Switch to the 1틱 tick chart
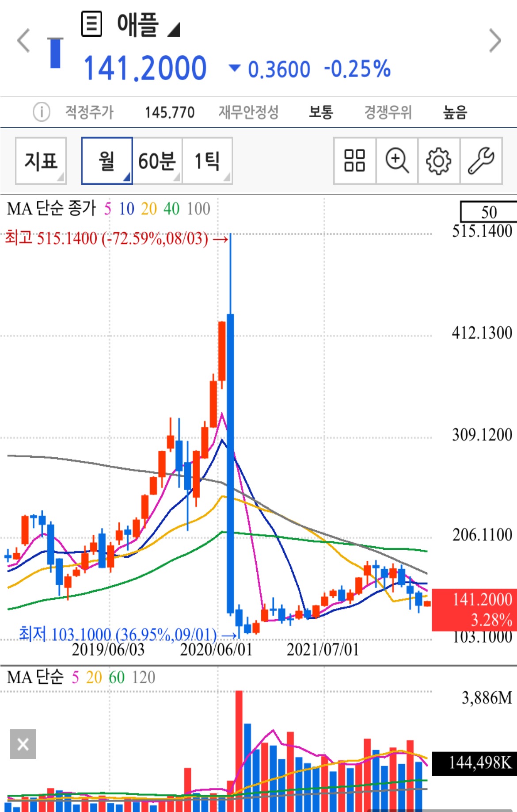Screen dimensions: 517x812 207,161
